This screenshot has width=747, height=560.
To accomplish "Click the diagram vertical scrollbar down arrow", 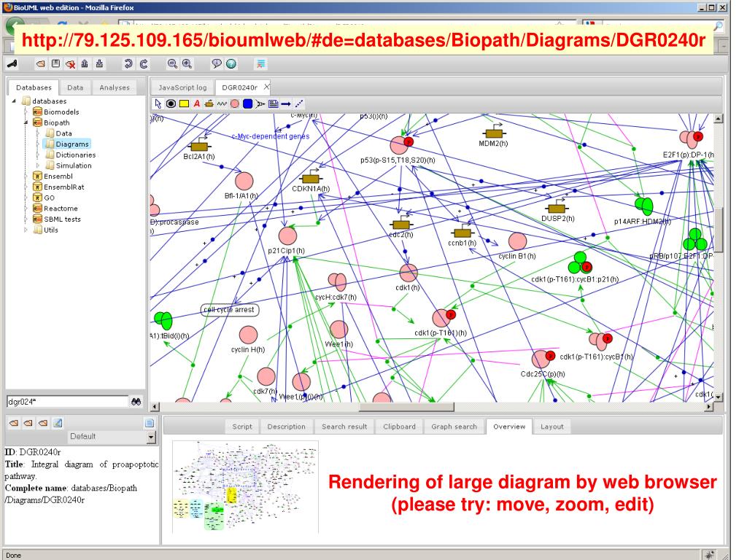I will point(719,397).
